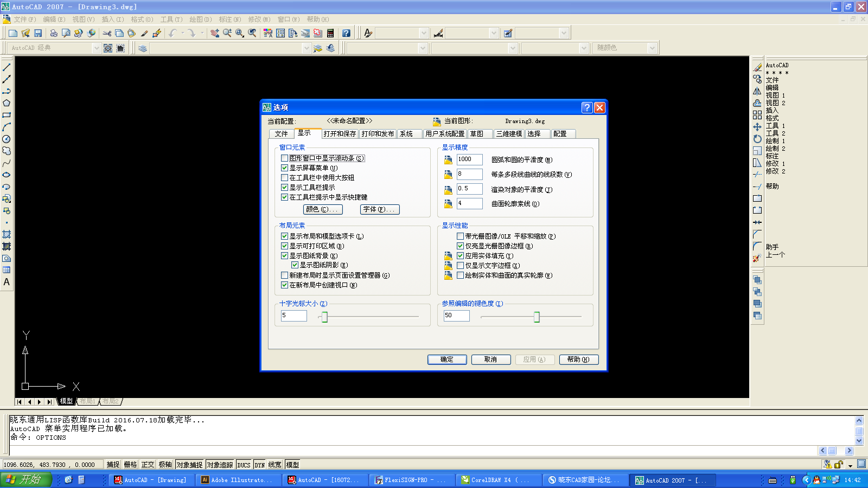Screen dimensions: 868x488
Task: Open the AutoCAD 经典 workspace dropdown
Action: pos(97,48)
